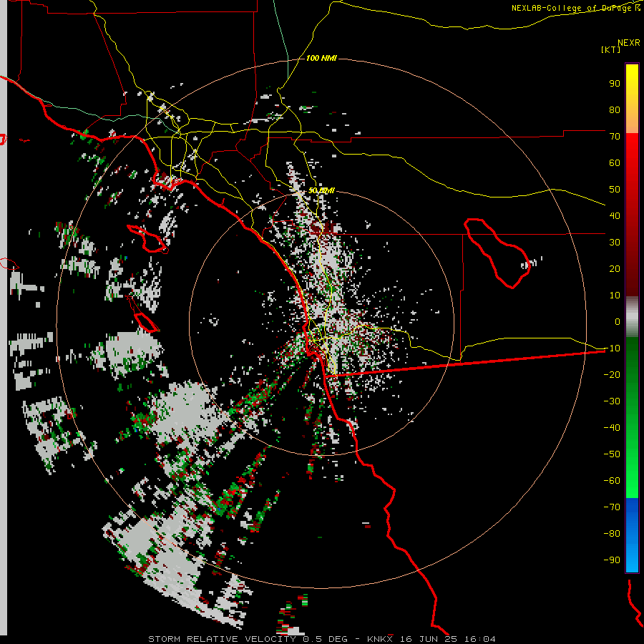The width and height of the screenshot is (644, 644).
Task: Click the positive 40 scale value
Action: coord(615,215)
